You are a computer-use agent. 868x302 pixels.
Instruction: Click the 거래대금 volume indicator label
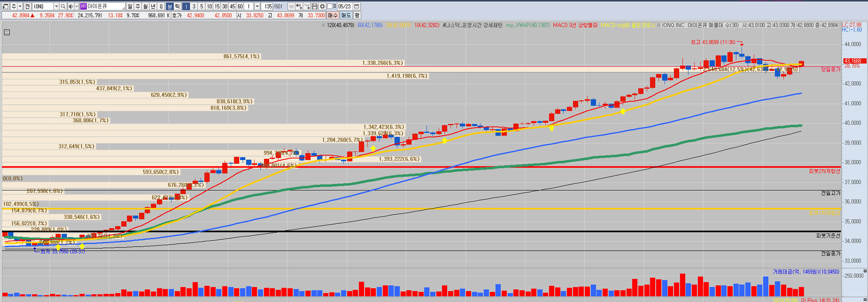[806, 272]
